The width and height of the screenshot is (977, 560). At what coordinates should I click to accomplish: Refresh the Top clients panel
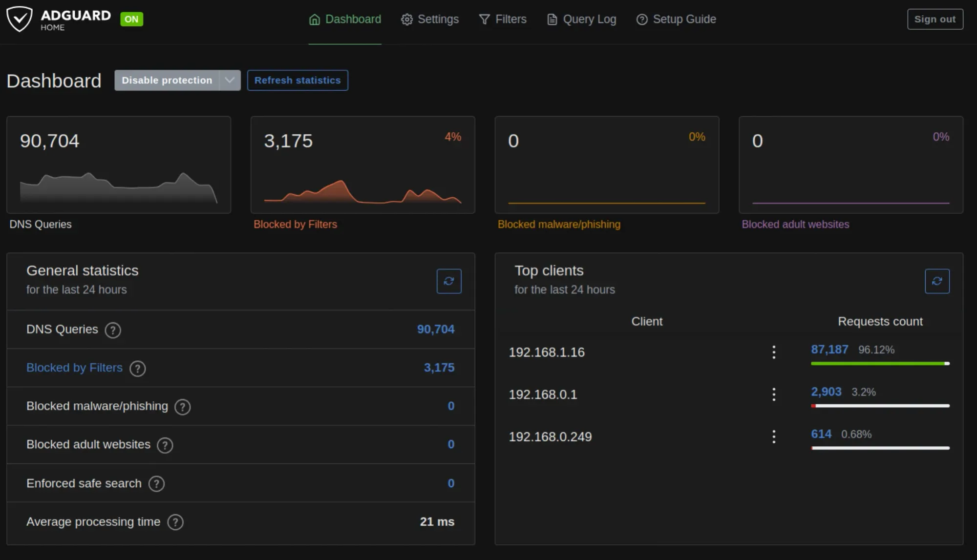point(937,281)
